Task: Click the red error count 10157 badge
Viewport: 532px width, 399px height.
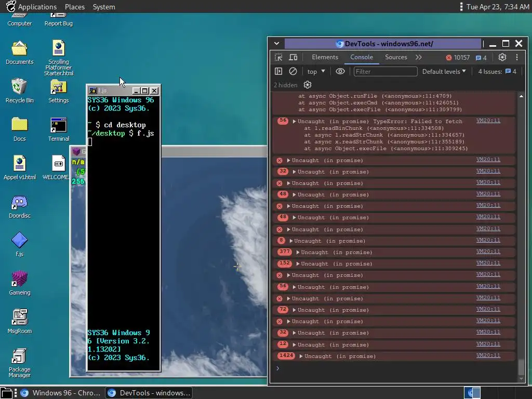Action: tap(458, 58)
